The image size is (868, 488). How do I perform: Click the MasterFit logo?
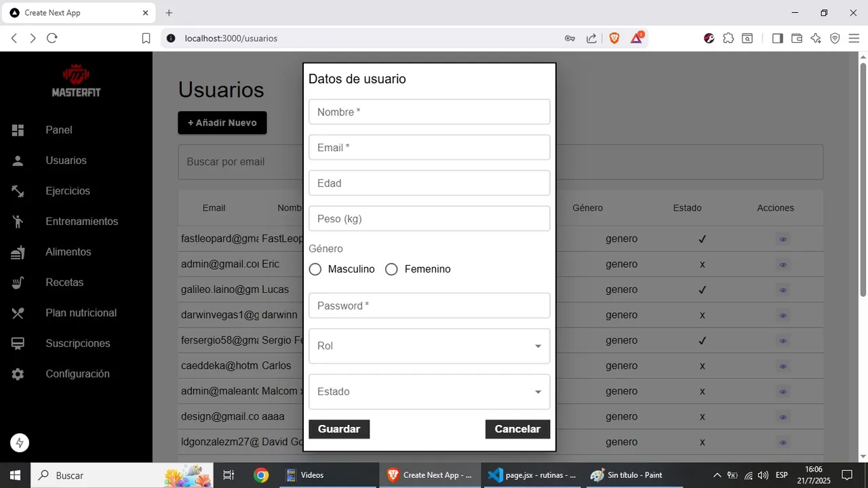coord(76,81)
